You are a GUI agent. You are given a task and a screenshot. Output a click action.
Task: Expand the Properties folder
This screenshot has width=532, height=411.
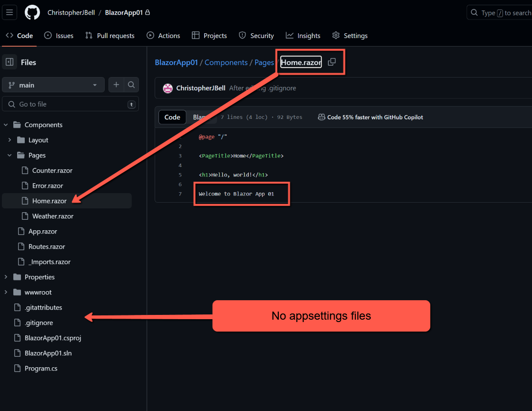(7, 277)
